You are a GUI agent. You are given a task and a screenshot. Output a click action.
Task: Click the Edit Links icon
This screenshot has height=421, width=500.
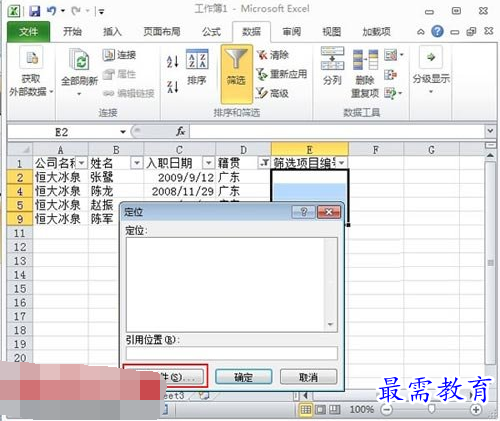click(109, 93)
